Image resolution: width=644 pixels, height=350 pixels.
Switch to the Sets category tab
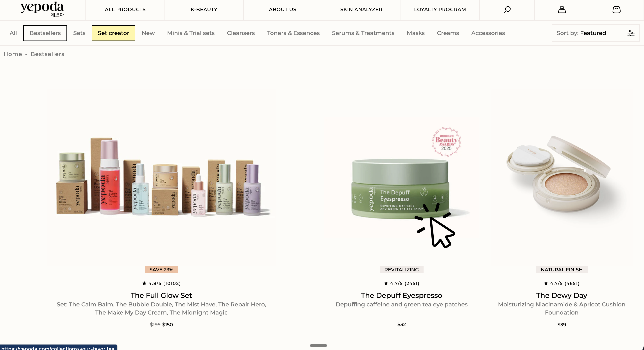click(x=79, y=33)
